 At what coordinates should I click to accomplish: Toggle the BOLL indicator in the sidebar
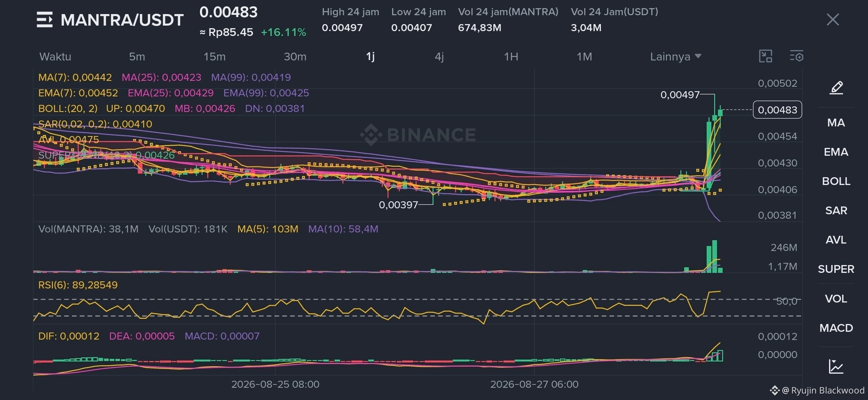[x=836, y=181]
